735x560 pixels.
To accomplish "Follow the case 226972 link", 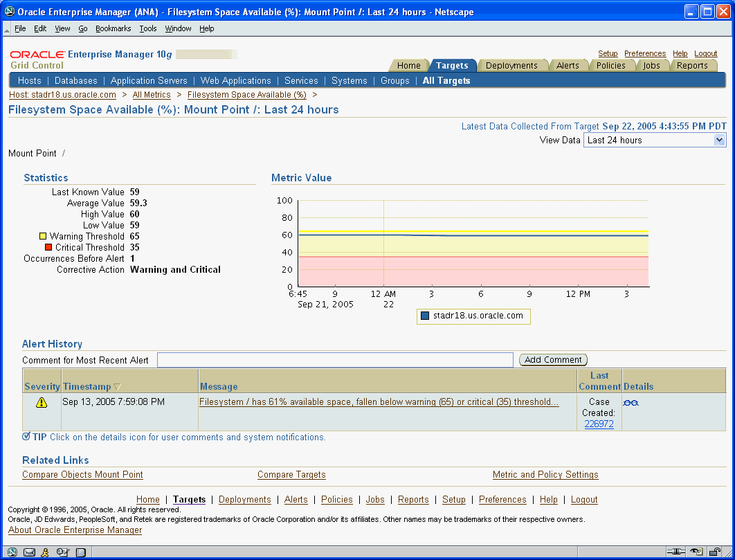I will [x=598, y=424].
